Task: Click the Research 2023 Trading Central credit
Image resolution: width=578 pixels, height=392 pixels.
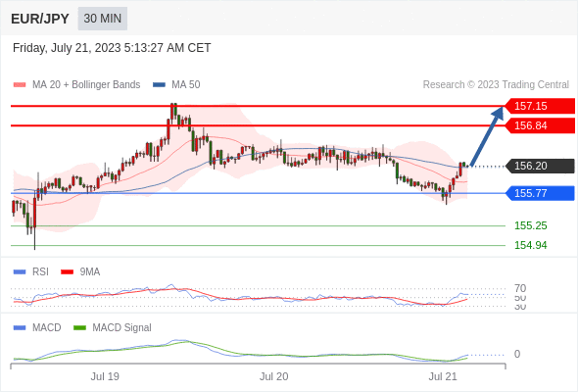Action: tap(496, 85)
